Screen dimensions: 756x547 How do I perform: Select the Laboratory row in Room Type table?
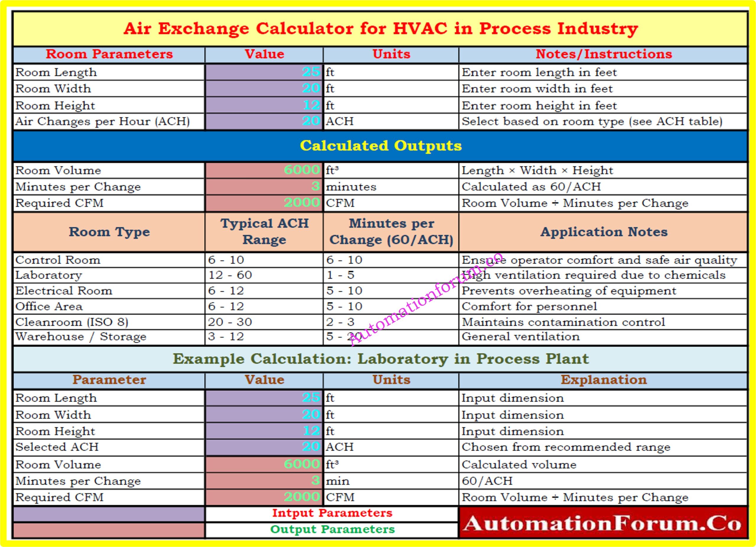click(x=49, y=275)
